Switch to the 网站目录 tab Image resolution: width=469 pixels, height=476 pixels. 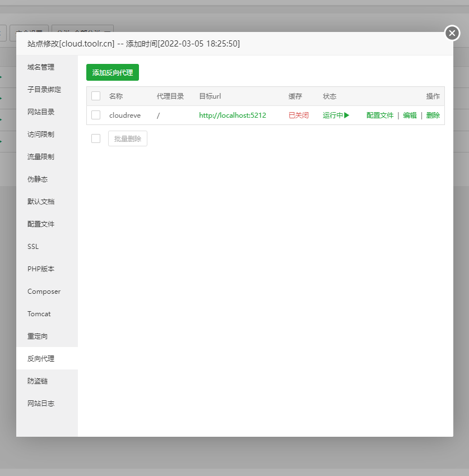click(47, 112)
